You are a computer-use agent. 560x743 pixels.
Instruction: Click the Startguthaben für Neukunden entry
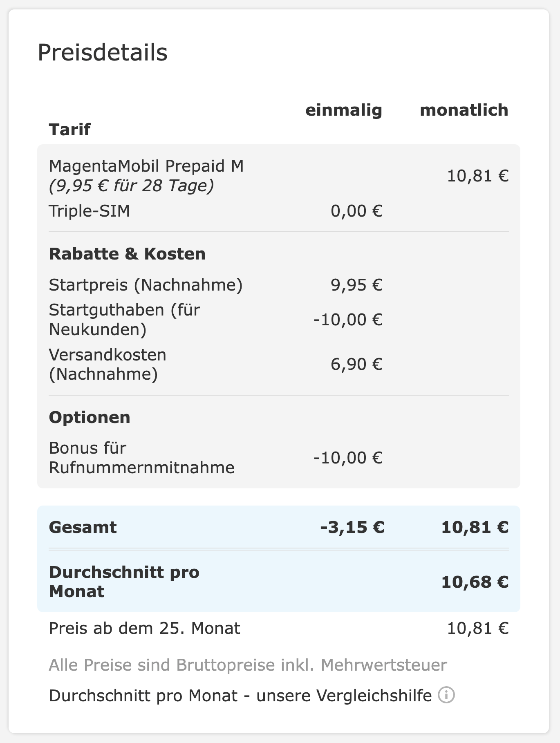[125, 320]
